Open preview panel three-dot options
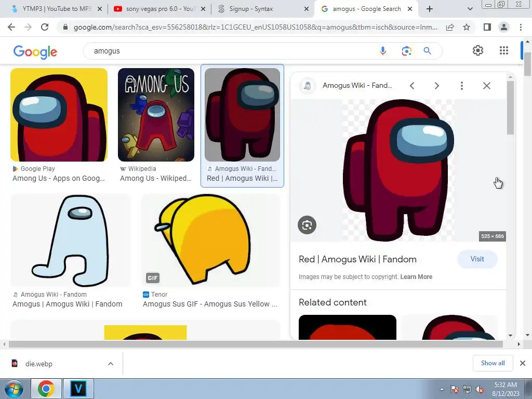This screenshot has width=532, height=399. pyautogui.click(x=461, y=86)
